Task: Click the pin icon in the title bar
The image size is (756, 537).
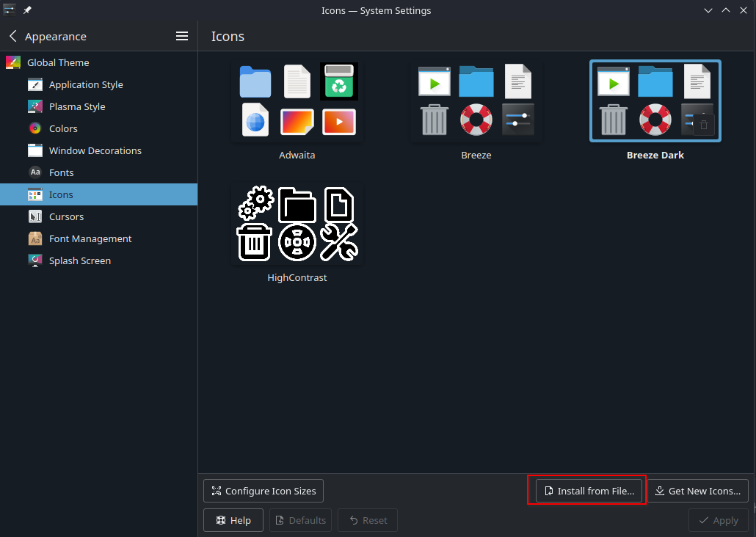Action: point(27,10)
